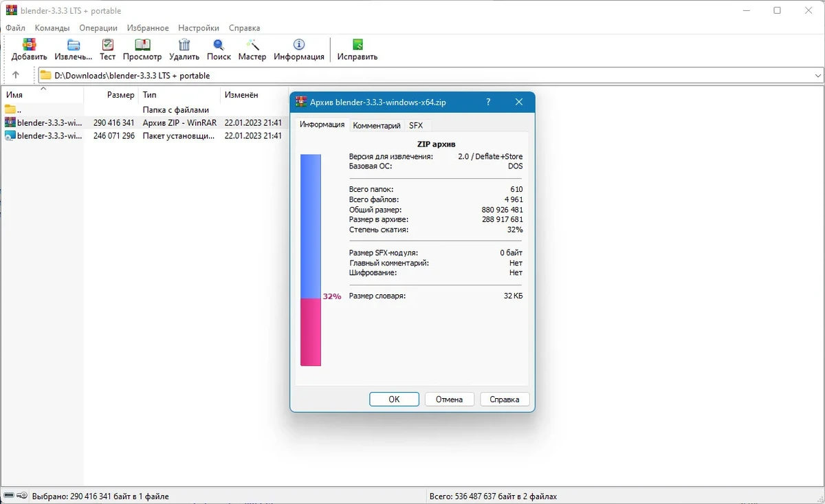The image size is (825, 504).
Task: Open the address path dropdown arrow
Action: pos(817,75)
